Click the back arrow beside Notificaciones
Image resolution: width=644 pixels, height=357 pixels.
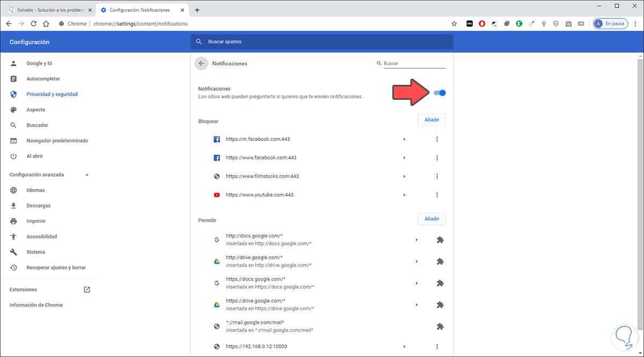click(x=201, y=63)
